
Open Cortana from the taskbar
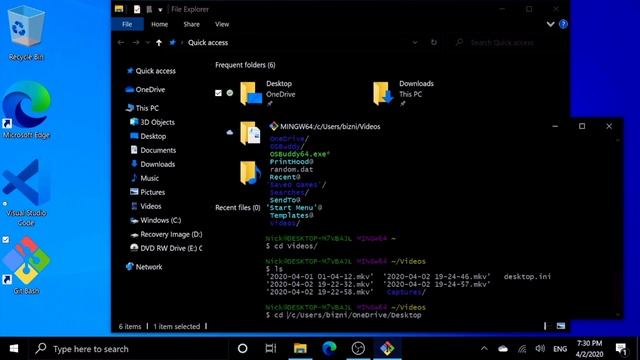242,349
